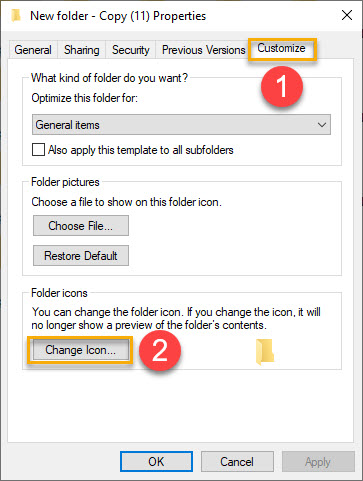Open the Sharing tab
Screen dimensions: 363x481
[x=82, y=50]
